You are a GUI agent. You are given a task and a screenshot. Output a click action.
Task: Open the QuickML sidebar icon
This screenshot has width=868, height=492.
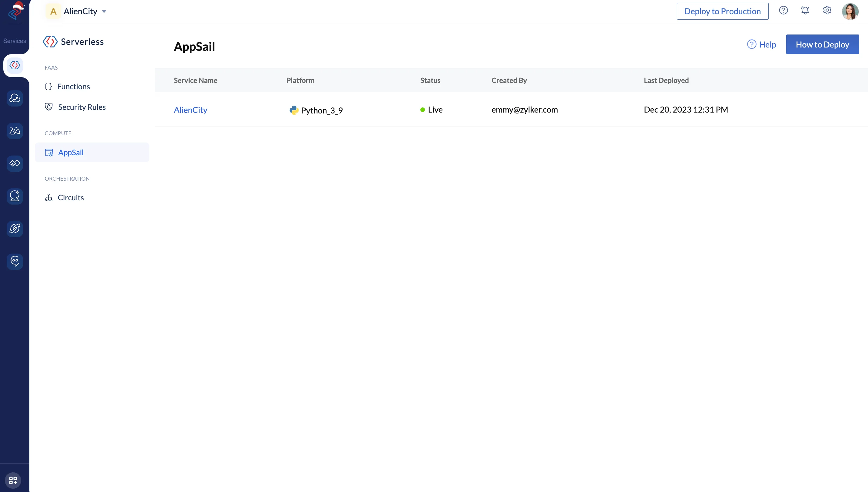pyautogui.click(x=15, y=196)
